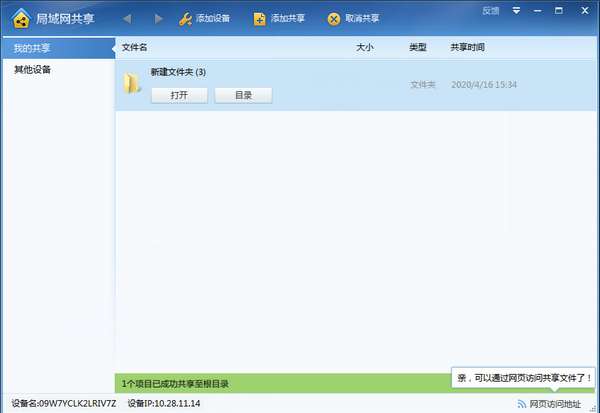This screenshot has height=413, width=600.
Task: Click the RSS icon beside 网页访问地址
Action: pyautogui.click(x=522, y=404)
